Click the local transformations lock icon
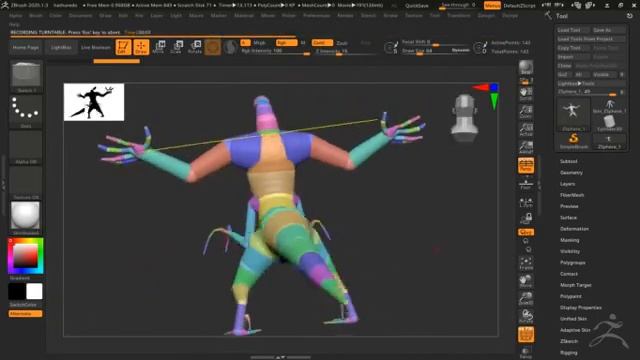640x360 pixels. pyautogui.click(x=526, y=219)
